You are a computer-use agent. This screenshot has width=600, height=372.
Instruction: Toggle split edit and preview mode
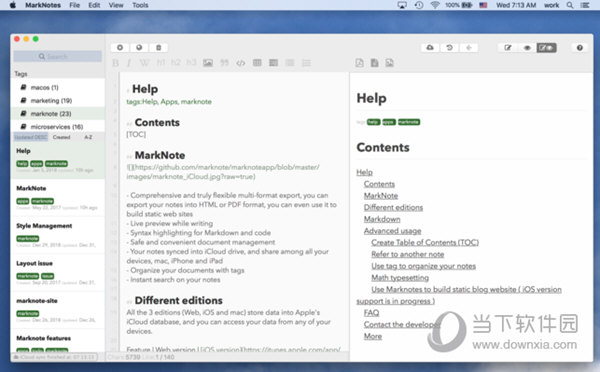coord(546,47)
